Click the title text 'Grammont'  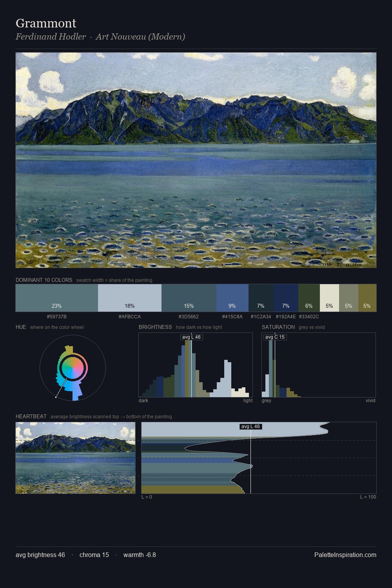pos(46,23)
